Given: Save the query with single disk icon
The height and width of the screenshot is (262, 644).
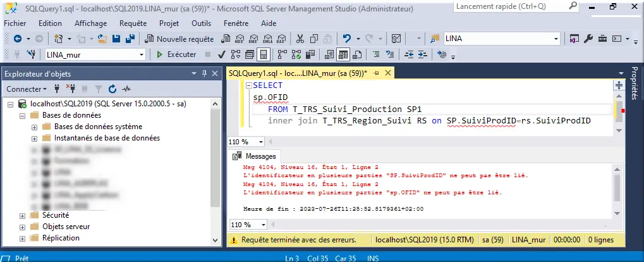Looking at the screenshot, I should click(116, 39).
